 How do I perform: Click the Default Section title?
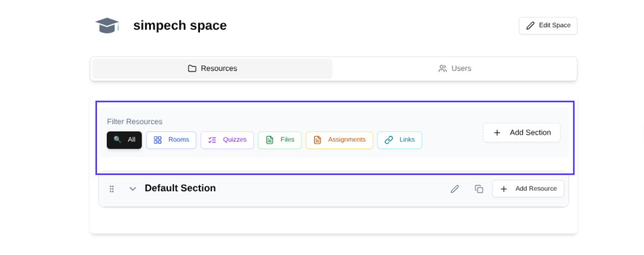point(180,188)
